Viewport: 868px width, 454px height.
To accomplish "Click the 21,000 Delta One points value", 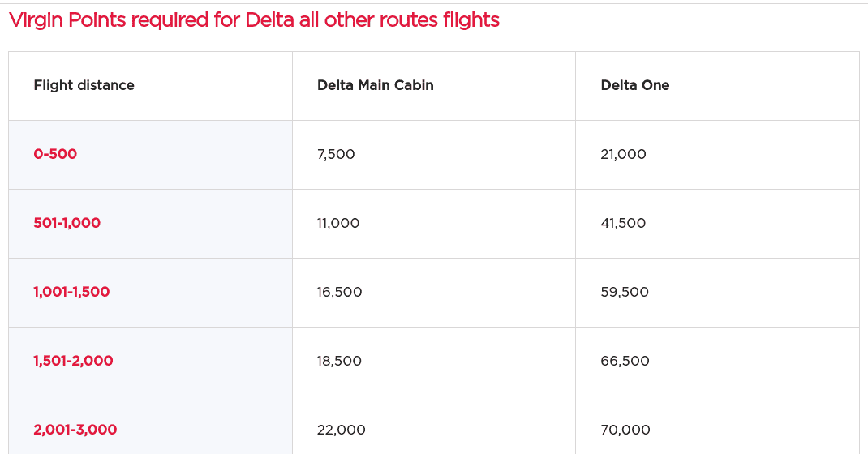I will [623, 154].
